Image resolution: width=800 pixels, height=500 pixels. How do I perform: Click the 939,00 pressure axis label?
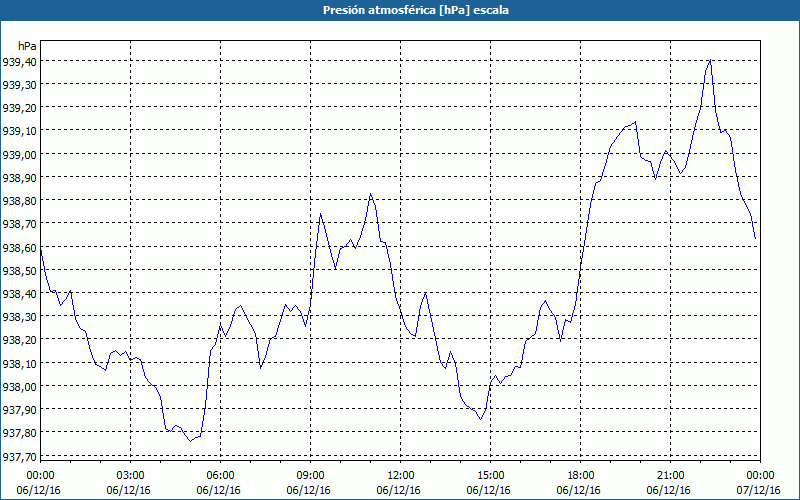(19, 155)
